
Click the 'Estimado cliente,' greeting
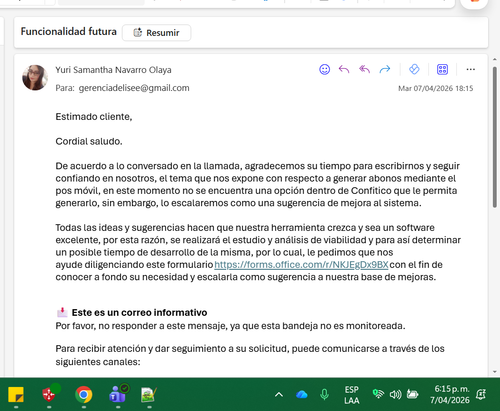click(94, 117)
